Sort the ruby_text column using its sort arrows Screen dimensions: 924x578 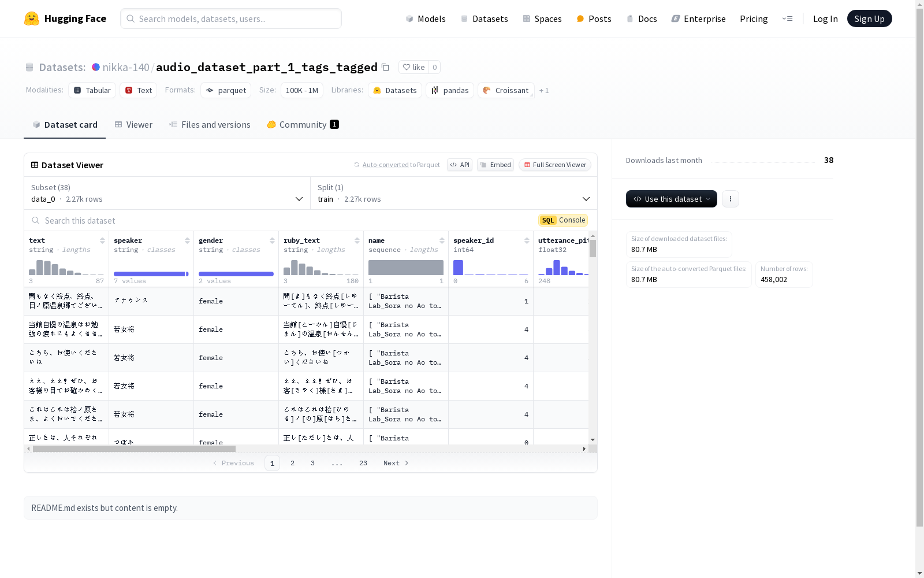coord(357,240)
